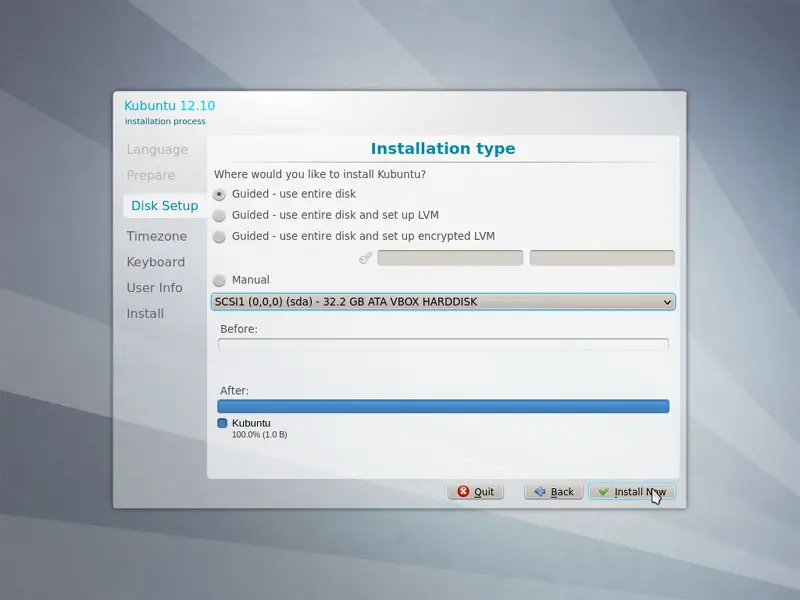Pick the Manual partitioning radio button
This screenshot has height=600, width=800.
pos(219,280)
